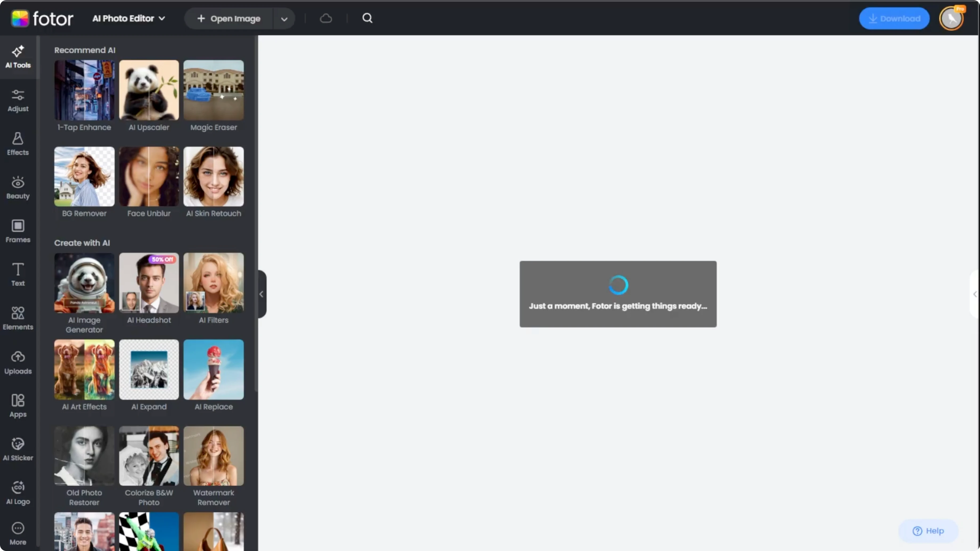Click the "Create with AI" heading

tap(82, 243)
